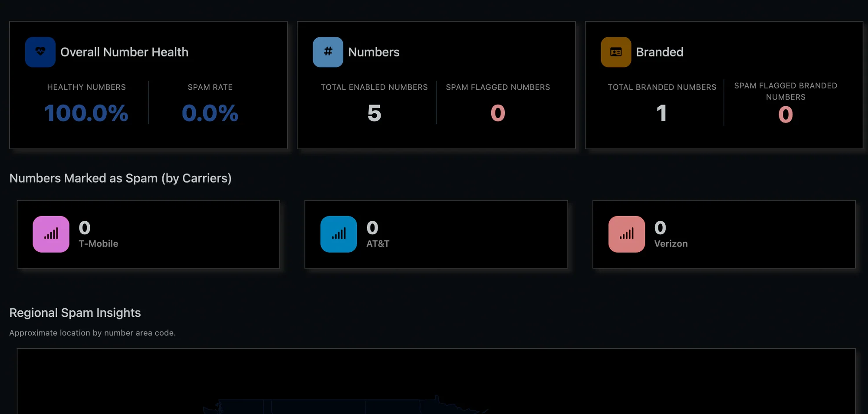Click the regional spam map
The height and width of the screenshot is (414, 868).
click(x=436, y=381)
